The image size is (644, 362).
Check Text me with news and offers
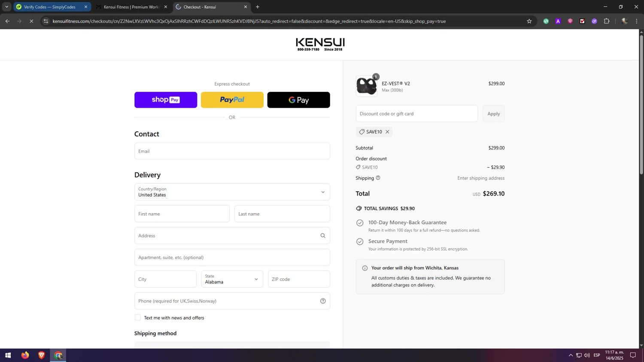(138, 317)
